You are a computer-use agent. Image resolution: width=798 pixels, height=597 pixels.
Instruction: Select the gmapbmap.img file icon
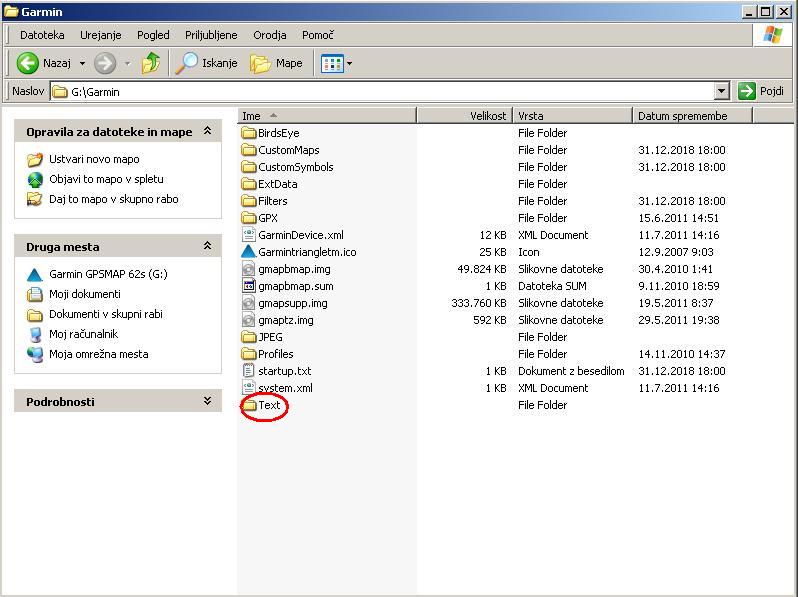248,269
